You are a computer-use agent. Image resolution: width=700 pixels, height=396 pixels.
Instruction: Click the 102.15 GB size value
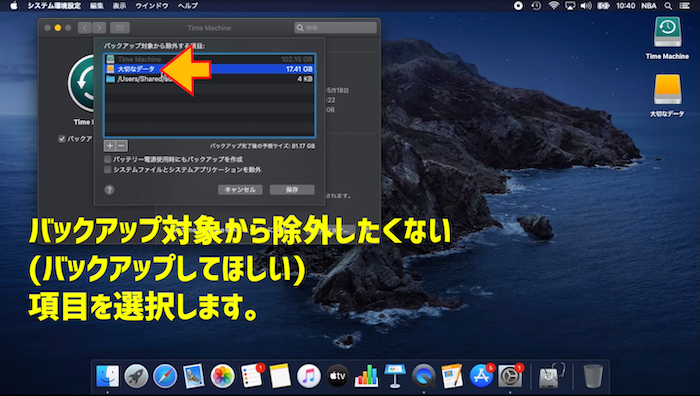pyautogui.click(x=297, y=59)
